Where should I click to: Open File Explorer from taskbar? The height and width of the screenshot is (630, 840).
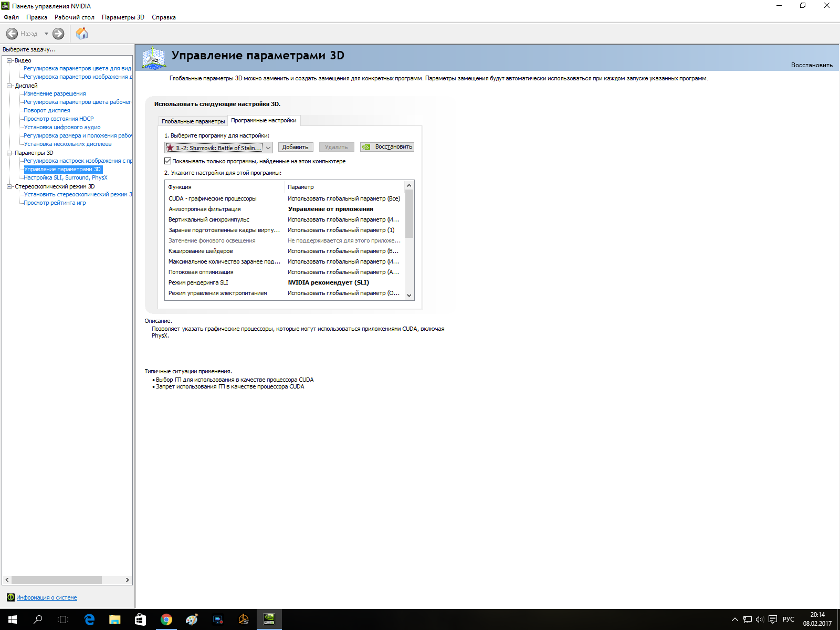click(114, 619)
